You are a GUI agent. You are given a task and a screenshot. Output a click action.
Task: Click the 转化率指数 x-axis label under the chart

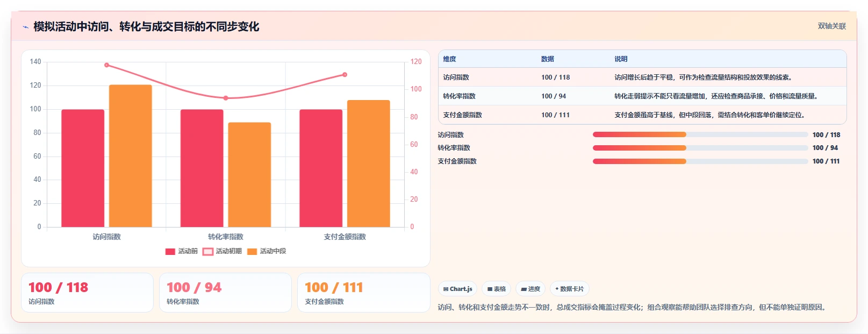point(226,237)
